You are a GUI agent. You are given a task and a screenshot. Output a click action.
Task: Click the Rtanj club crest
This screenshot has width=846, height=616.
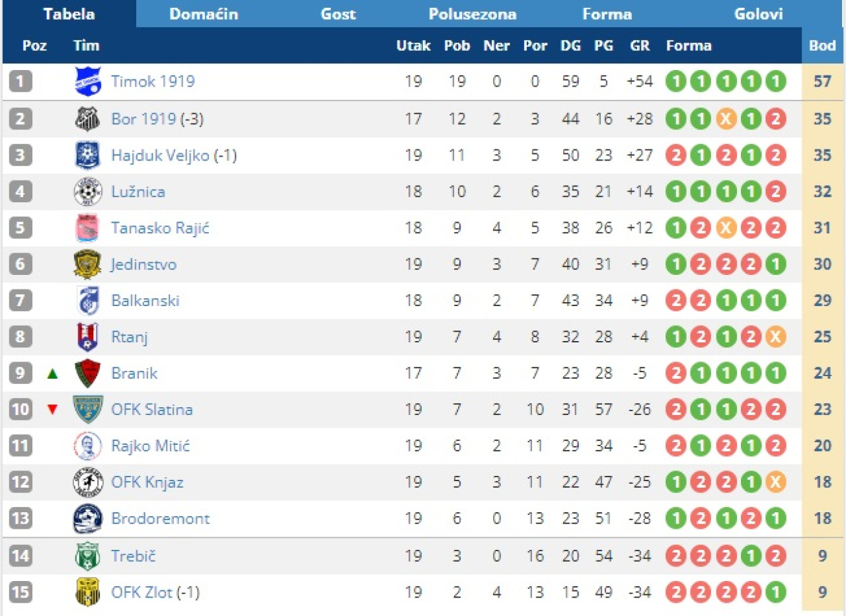pos(87,337)
